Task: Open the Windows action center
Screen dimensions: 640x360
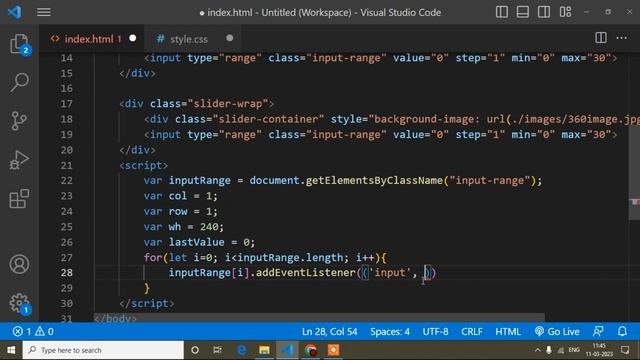Action: tap(625, 350)
